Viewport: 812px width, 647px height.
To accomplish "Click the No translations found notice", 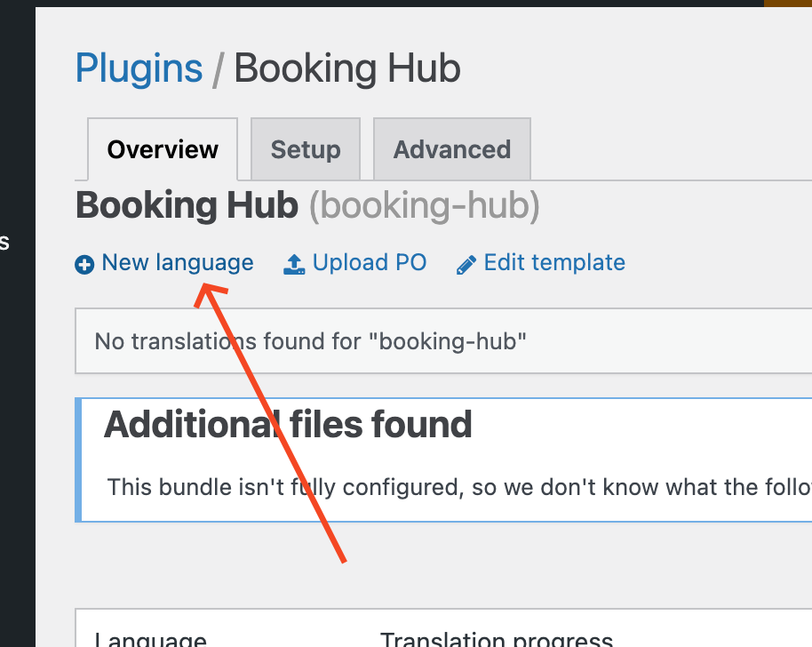I will (311, 341).
